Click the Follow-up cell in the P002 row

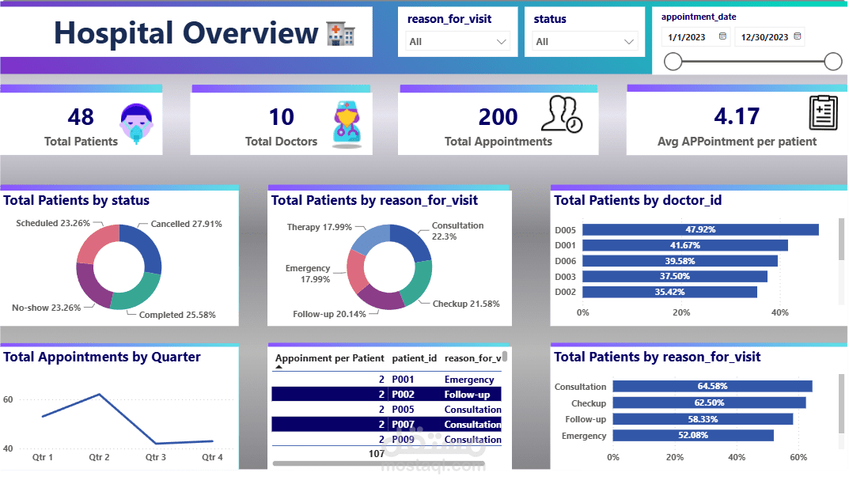(x=467, y=395)
